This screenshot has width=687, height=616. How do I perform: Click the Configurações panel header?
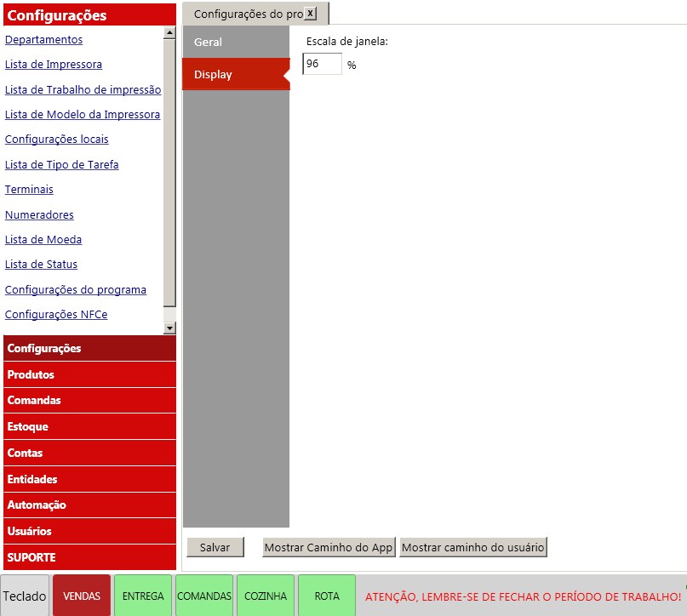point(90,15)
